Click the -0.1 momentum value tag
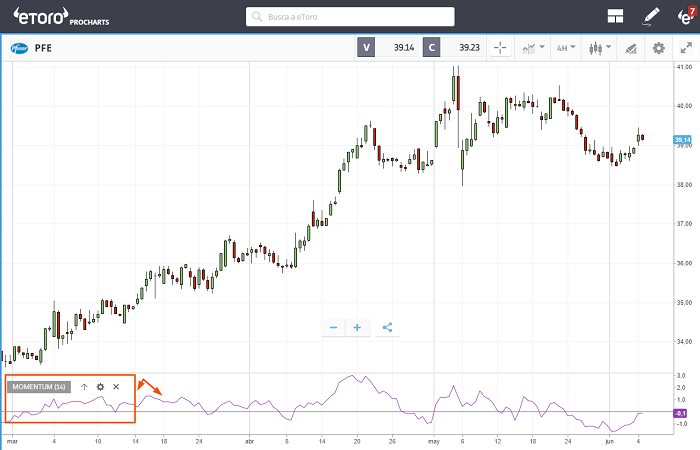 (680, 413)
